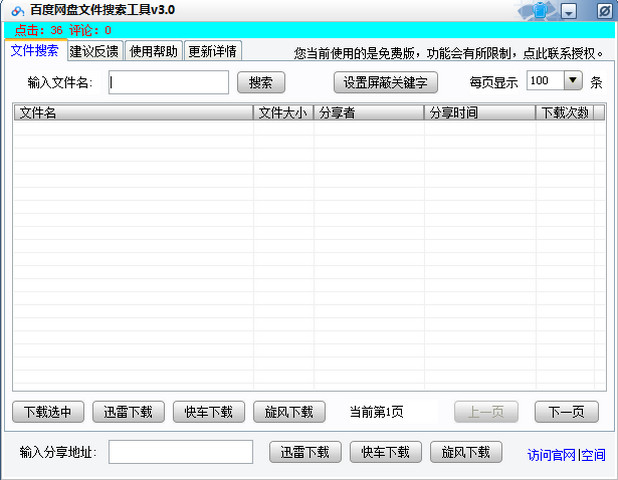The height and width of the screenshot is (480, 618).
Task: Switch to the 文件搜索 tab
Action: (35, 50)
